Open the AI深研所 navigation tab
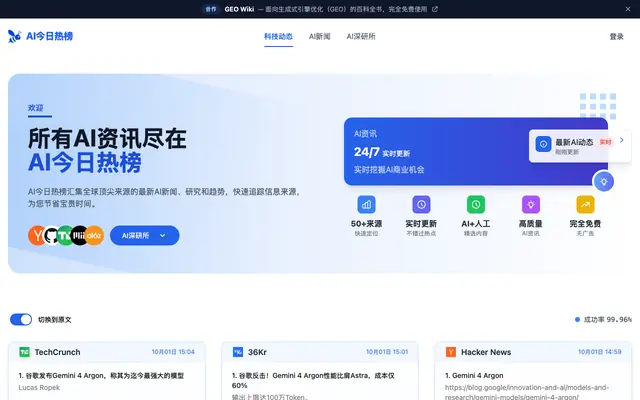The width and height of the screenshot is (640, 400). [361, 36]
